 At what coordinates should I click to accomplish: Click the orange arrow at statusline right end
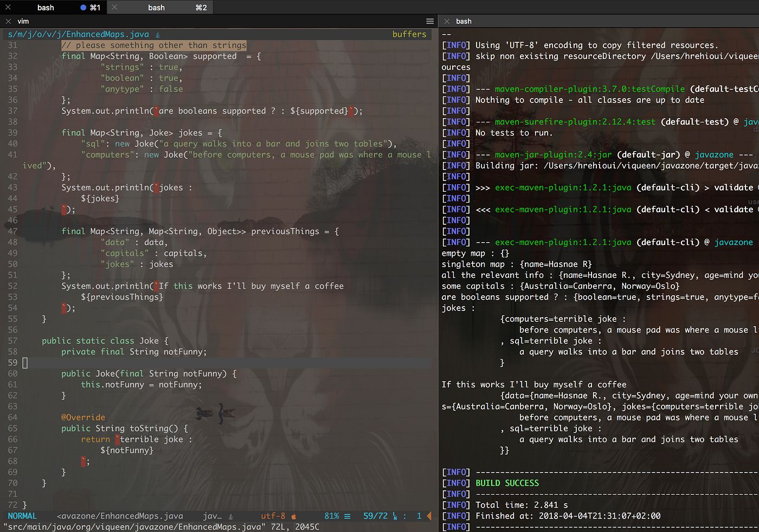point(429,516)
